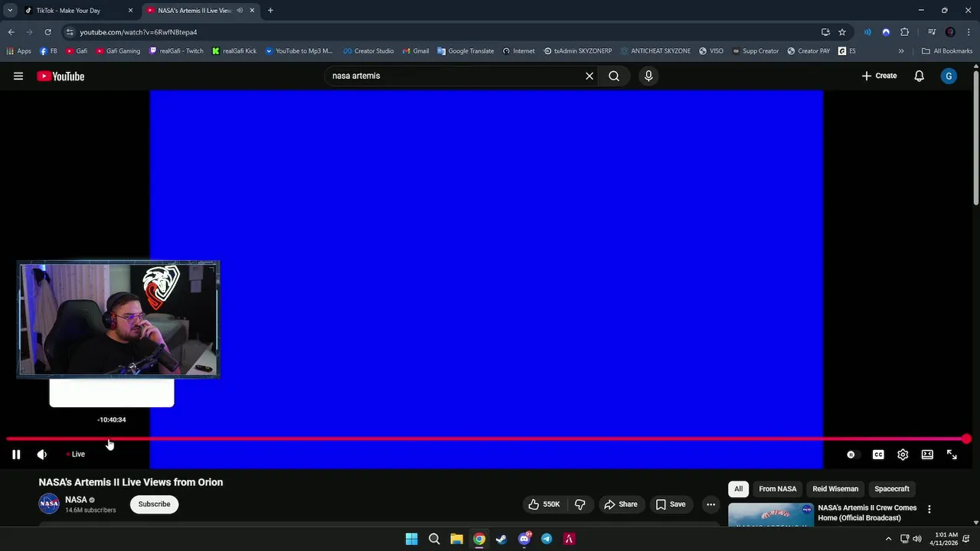Select the All filter chip
The width and height of the screenshot is (980, 551).
click(738, 489)
